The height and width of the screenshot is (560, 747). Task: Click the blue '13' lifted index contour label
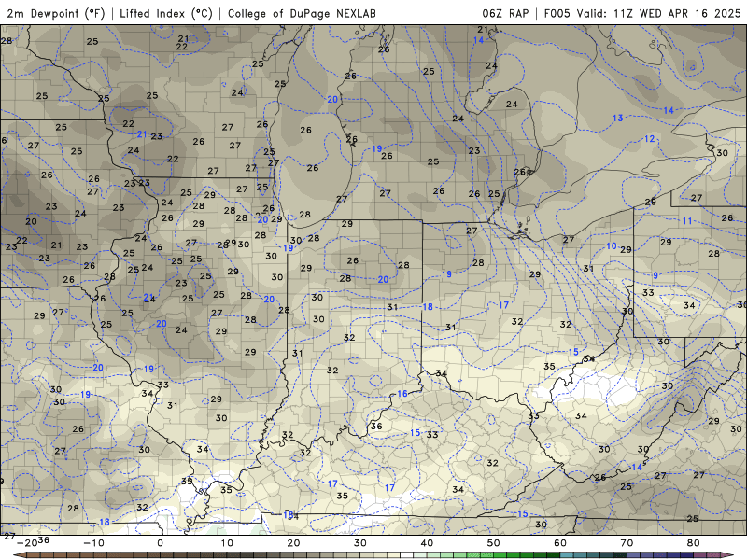coord(617,119)
